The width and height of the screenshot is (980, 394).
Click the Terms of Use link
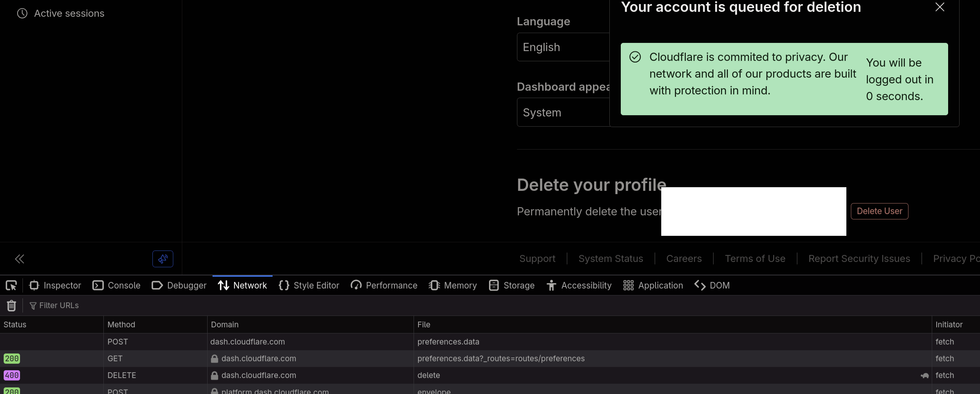755,259
